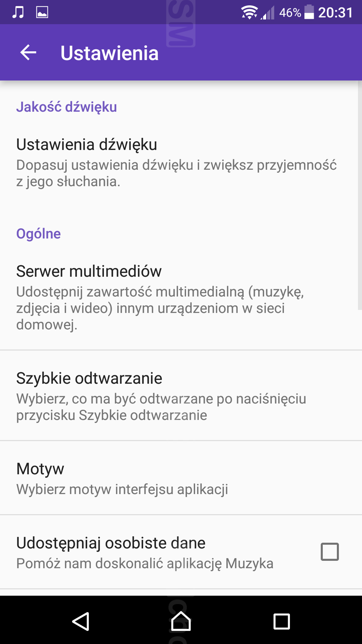Tap the 46% battery percentage text
Screen dimensions: 362x644
point(290,13)
